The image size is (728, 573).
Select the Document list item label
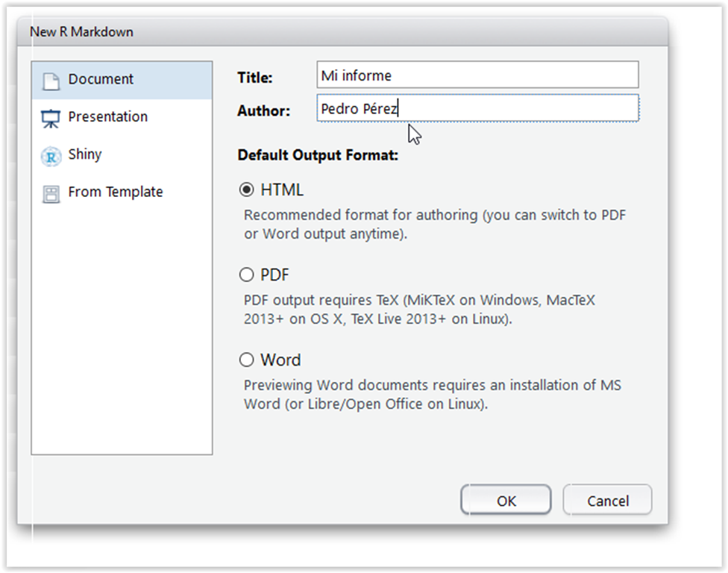pyautogui.click(x=101, y=79)
